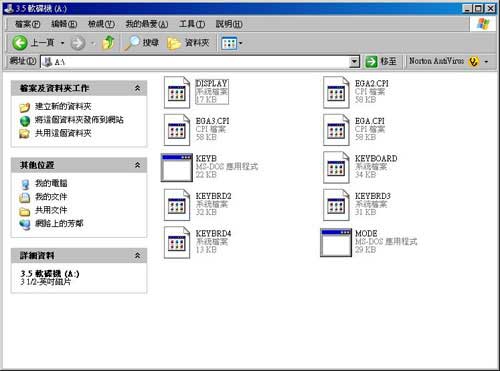The height and width of the screenshot is (371, 500).
Task: Select the KEYBOARD system file icon
Action: point(336,168)
